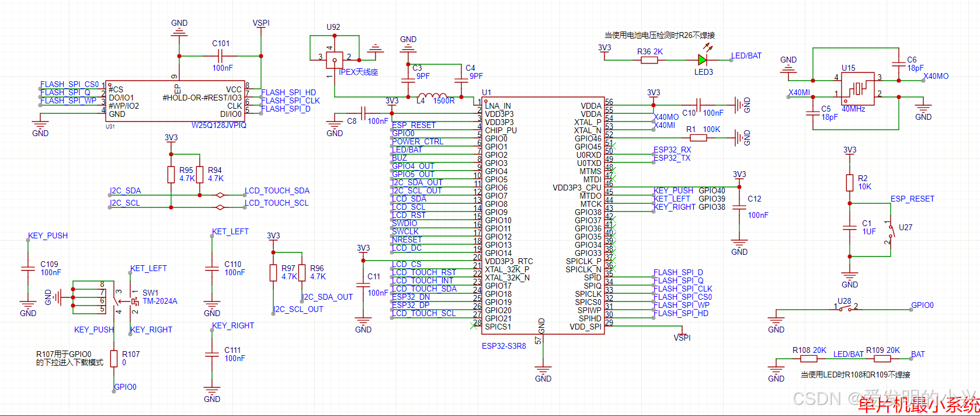
Task: Click the LCD_TOUCH_SCL label right of I2C_SCL
Action: pos(277,203)
